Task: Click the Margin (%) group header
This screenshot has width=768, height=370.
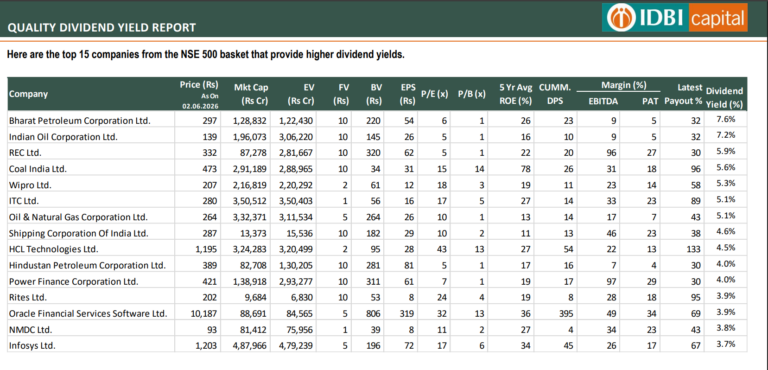Action: 624,86
